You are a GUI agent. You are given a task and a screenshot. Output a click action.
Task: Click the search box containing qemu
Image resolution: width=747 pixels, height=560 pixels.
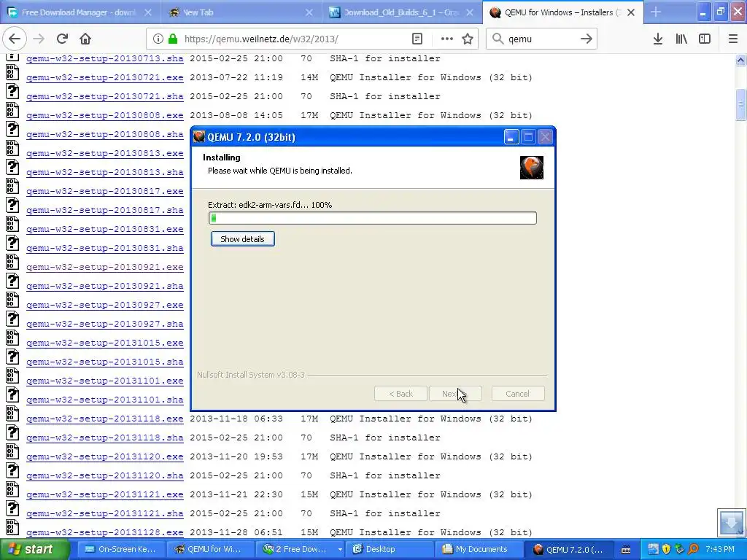(541, 39)
